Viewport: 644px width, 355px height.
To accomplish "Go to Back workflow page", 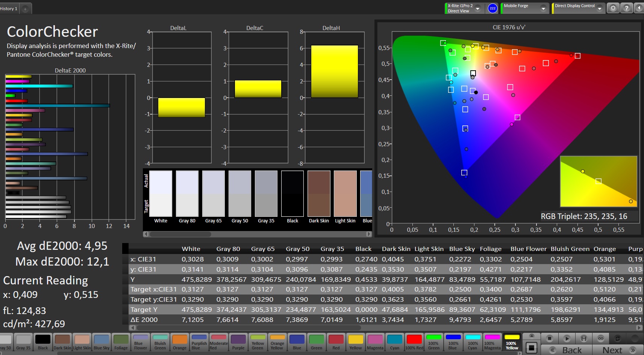I will tap(567, 350).
